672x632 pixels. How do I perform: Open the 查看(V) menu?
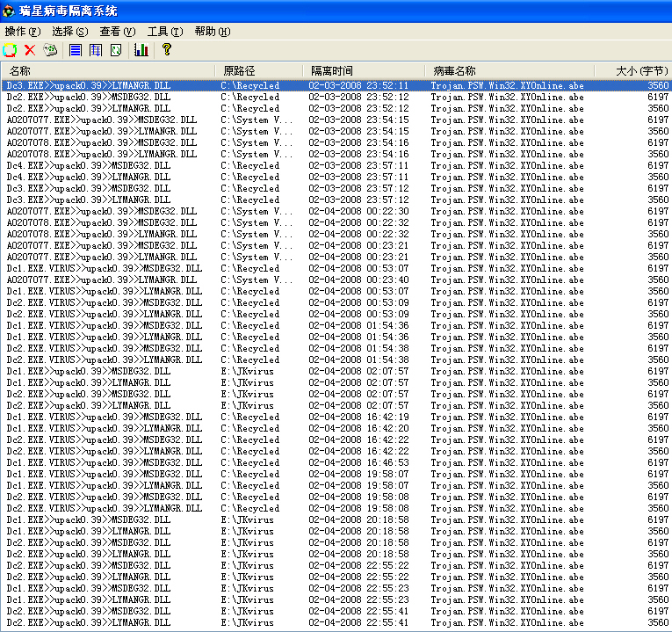(x=118, y=32)
